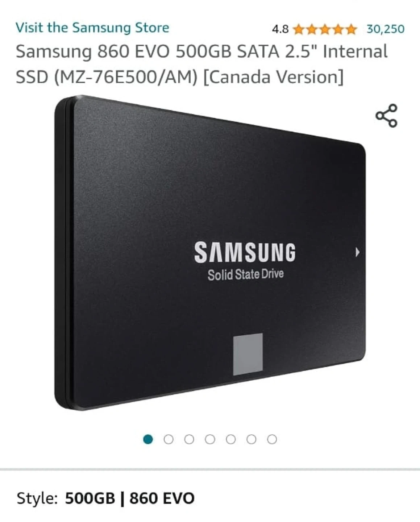Click the gray square label on the SSD
The image size is (420, 522).
click(x=248, y=354)
